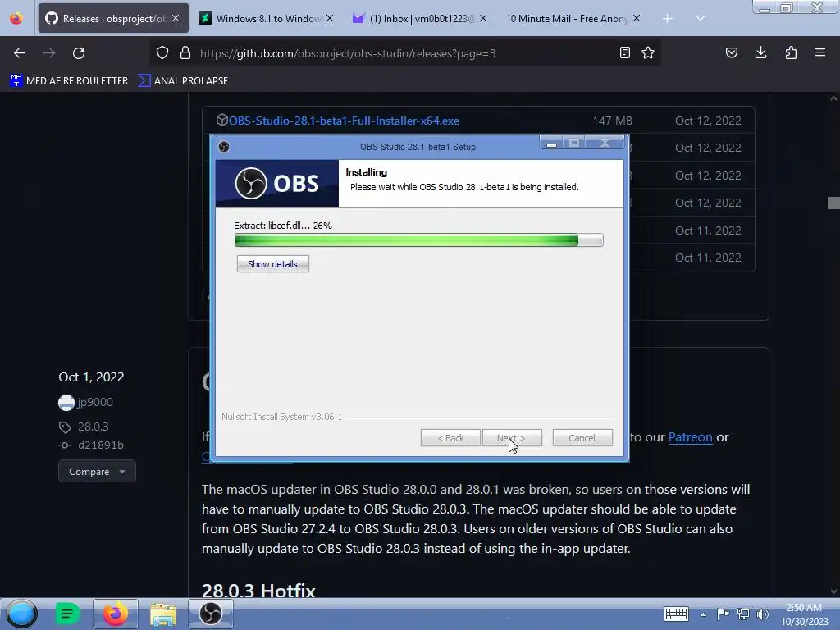This screenshot has width=840, height=630.
Task: Open the tracking protection shield icon
Action: click(162, 53)
